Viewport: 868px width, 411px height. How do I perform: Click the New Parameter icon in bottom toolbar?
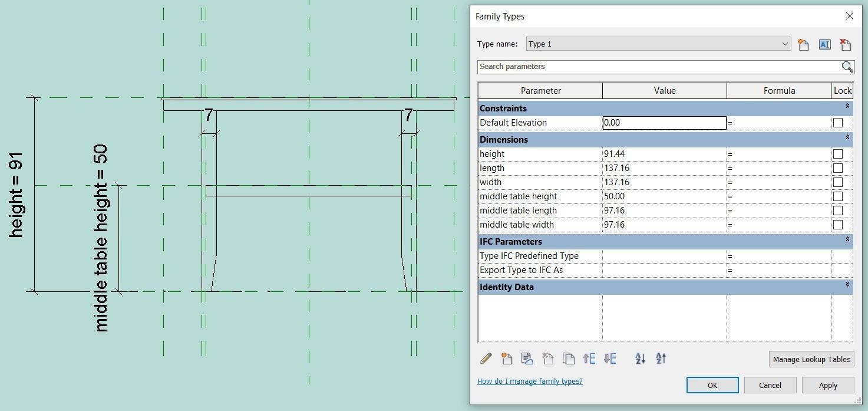tap(506, 359)
